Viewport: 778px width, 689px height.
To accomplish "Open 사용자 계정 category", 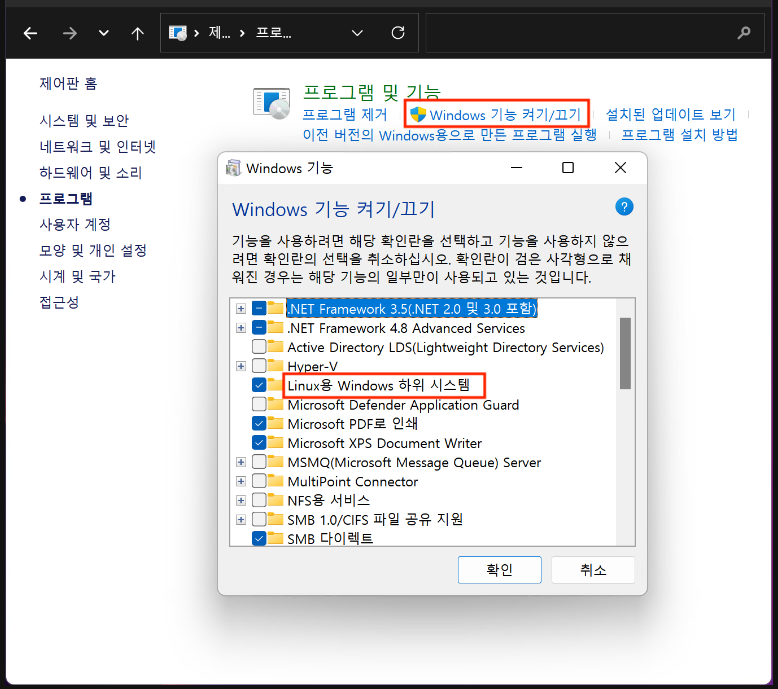I will pyautogui.click(x=75, y=224).
